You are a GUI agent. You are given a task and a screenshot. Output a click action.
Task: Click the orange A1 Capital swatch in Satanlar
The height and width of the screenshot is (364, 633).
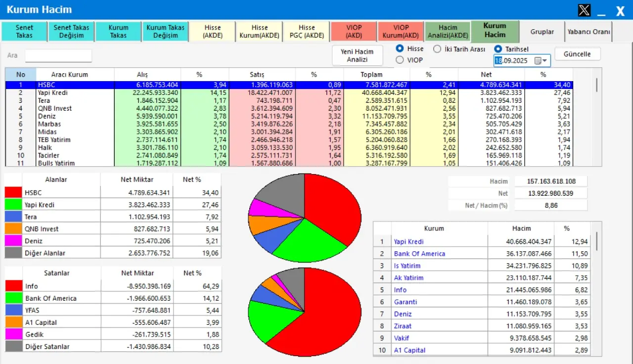(13, 322)
